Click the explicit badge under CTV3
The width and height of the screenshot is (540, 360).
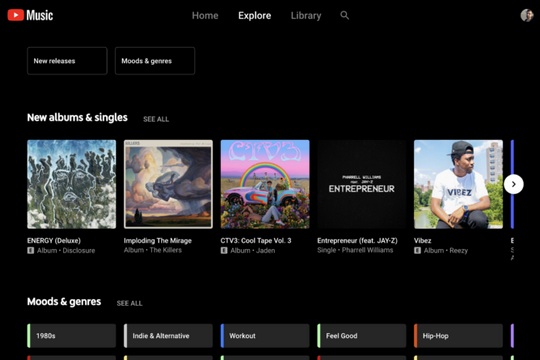click(x=224, y=250)
